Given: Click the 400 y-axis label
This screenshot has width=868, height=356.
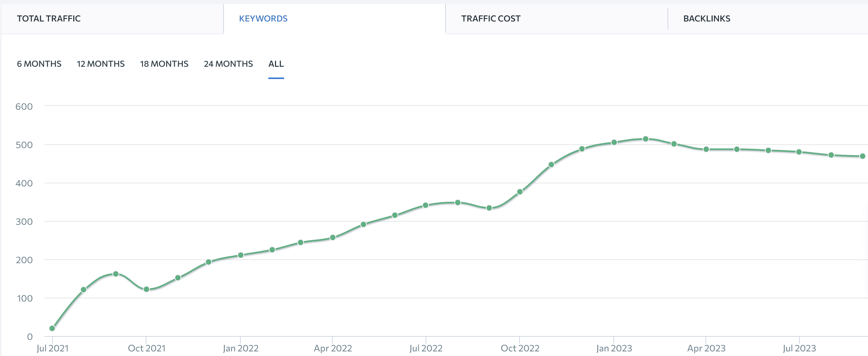Looking at the screenshot, I should point(24,183).
